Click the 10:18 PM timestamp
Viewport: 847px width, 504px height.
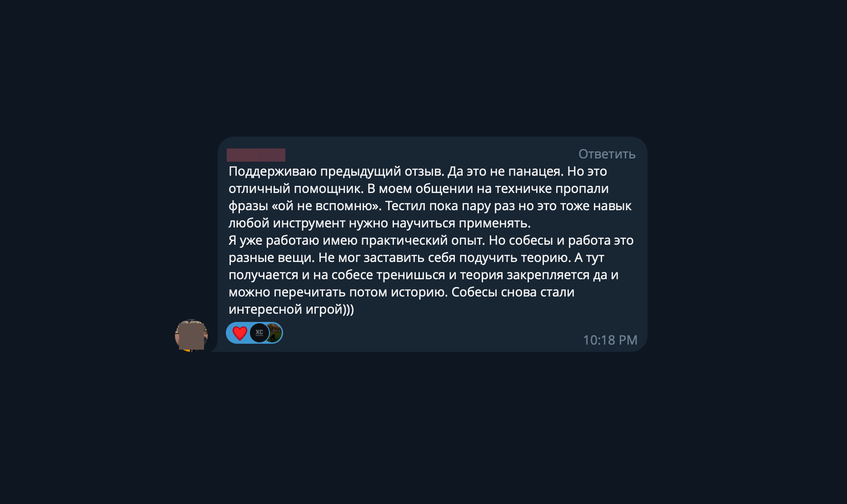click(610, 340)
